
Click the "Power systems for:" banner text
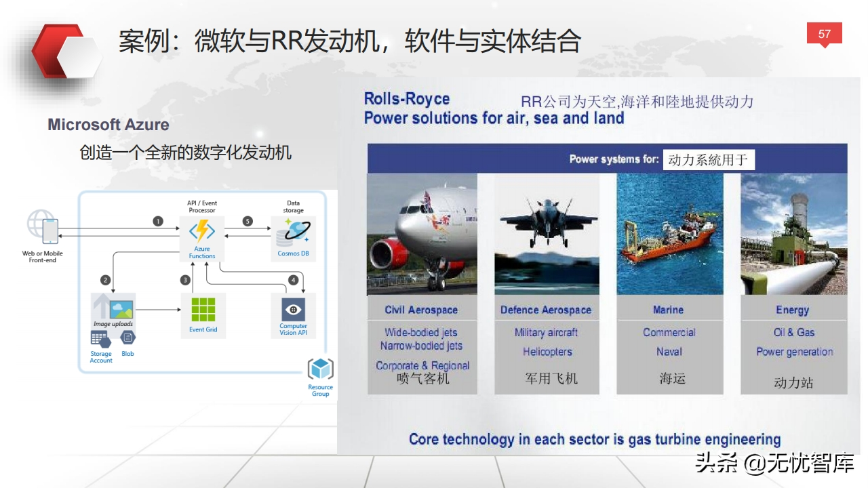pos(614,159)
